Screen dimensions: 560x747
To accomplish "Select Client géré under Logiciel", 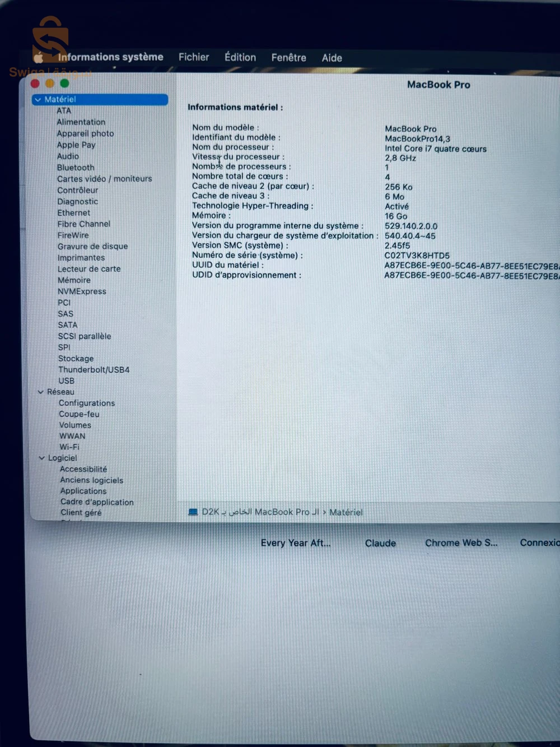I will 81,513.
